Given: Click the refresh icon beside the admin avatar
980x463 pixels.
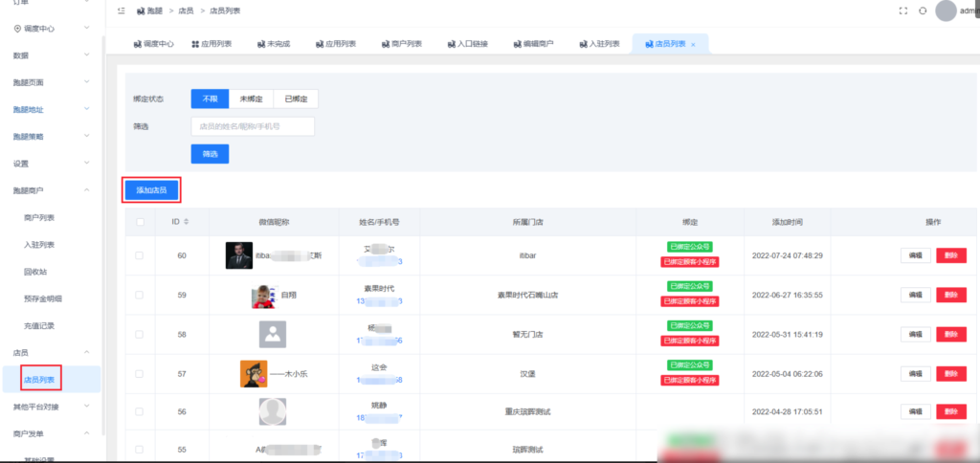Looking at the screenshot, I should tap(922, 11).
